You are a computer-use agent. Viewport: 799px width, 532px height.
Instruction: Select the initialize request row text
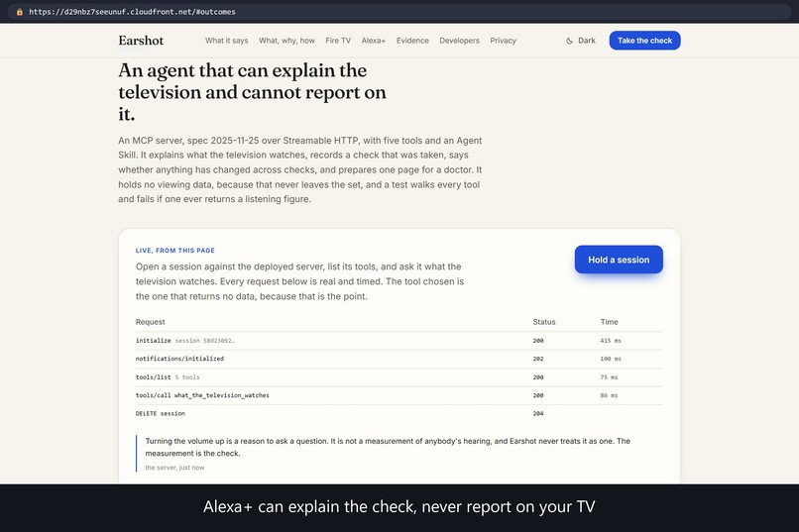point(185,341)
